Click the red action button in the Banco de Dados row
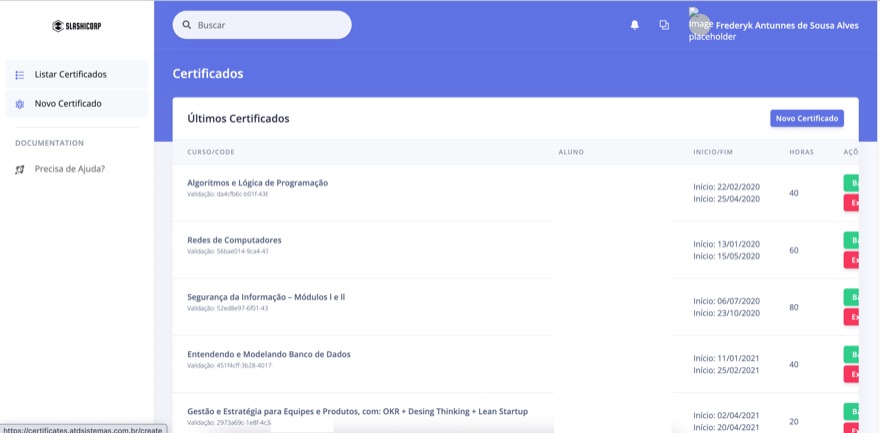880x433 pixels. [x=851, y=374]
